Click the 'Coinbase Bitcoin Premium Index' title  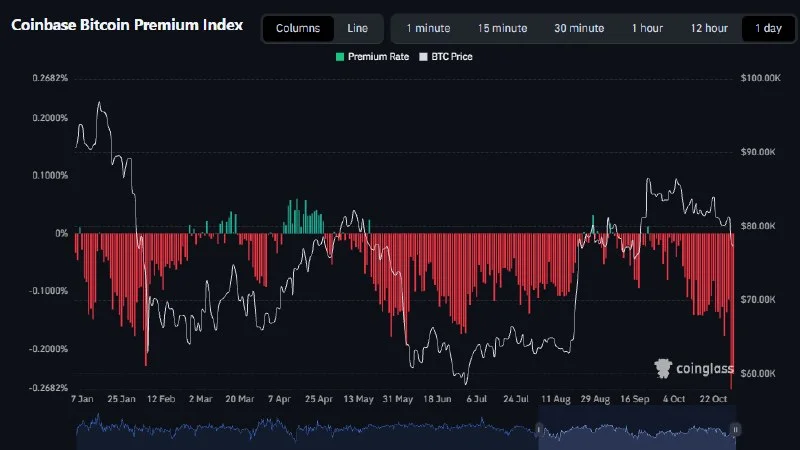(127, 25)
